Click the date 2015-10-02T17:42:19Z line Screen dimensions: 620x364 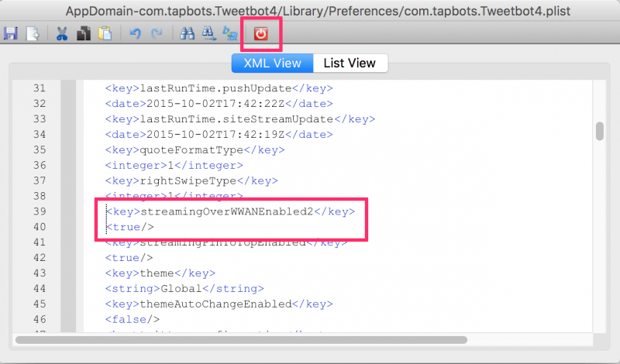click(219, 135)
